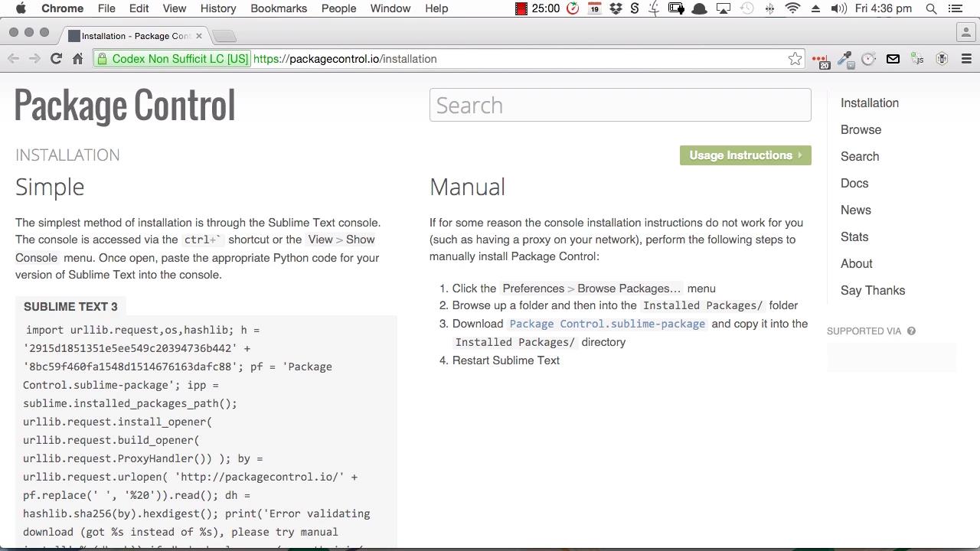Open the JS extension icon
Screen dimensions: 980x551
tap(917, 59)
